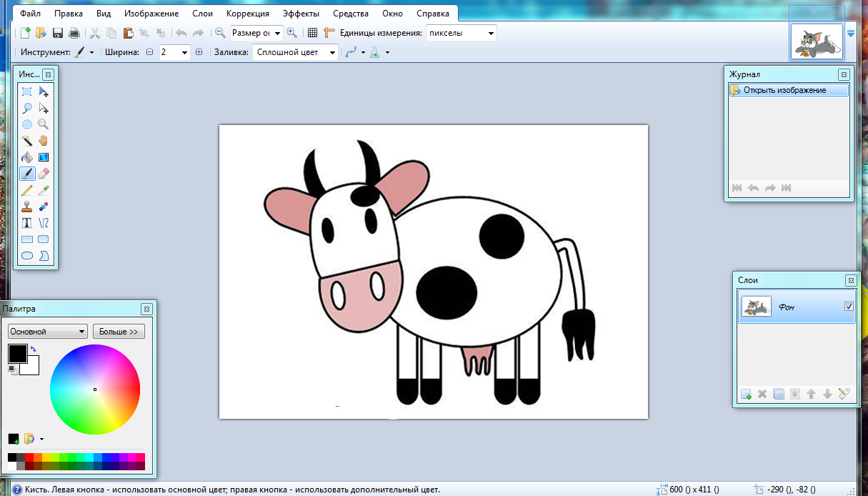Select the Rounded Rectangle shape tool
Image resolution: width=868 pixels, height=496 pixels.
coord(44,239)
